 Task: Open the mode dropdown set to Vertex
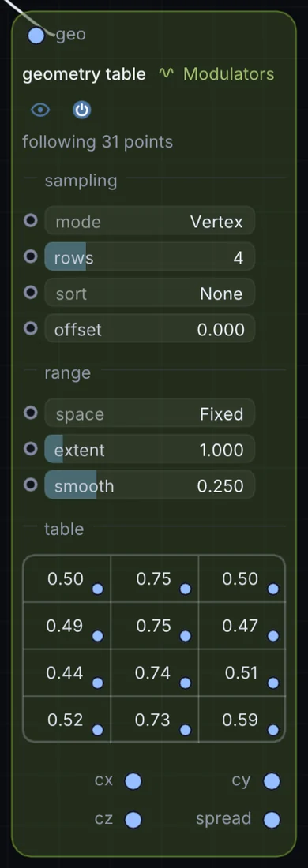pos(149,222)
